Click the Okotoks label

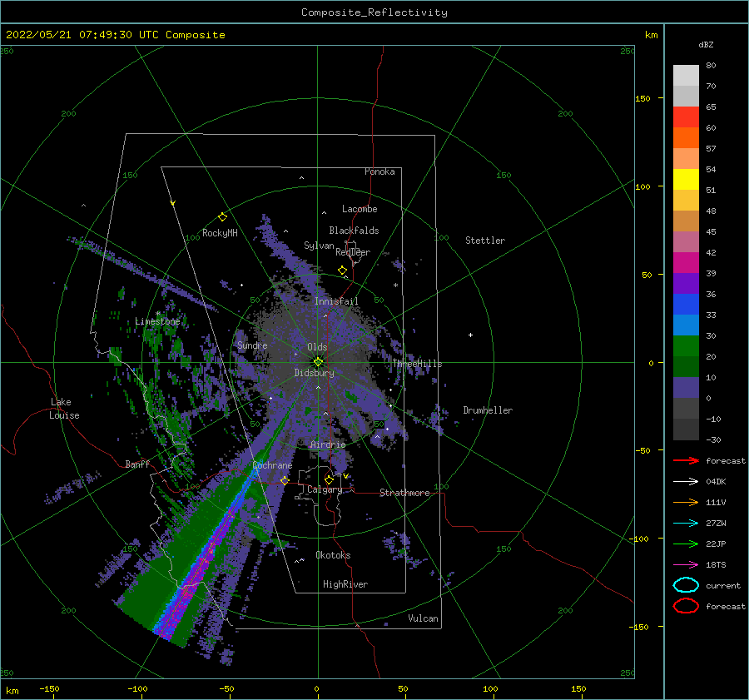[333, 555]
